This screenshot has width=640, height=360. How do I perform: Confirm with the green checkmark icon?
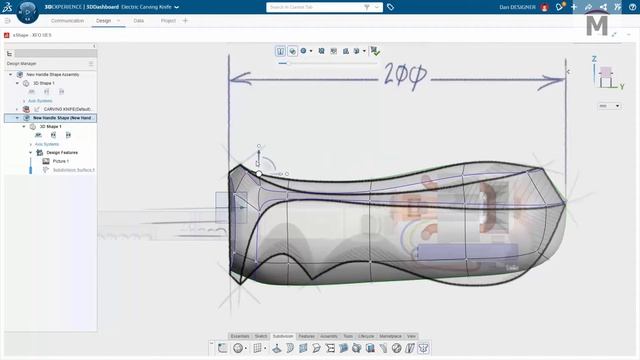(375, 51)
